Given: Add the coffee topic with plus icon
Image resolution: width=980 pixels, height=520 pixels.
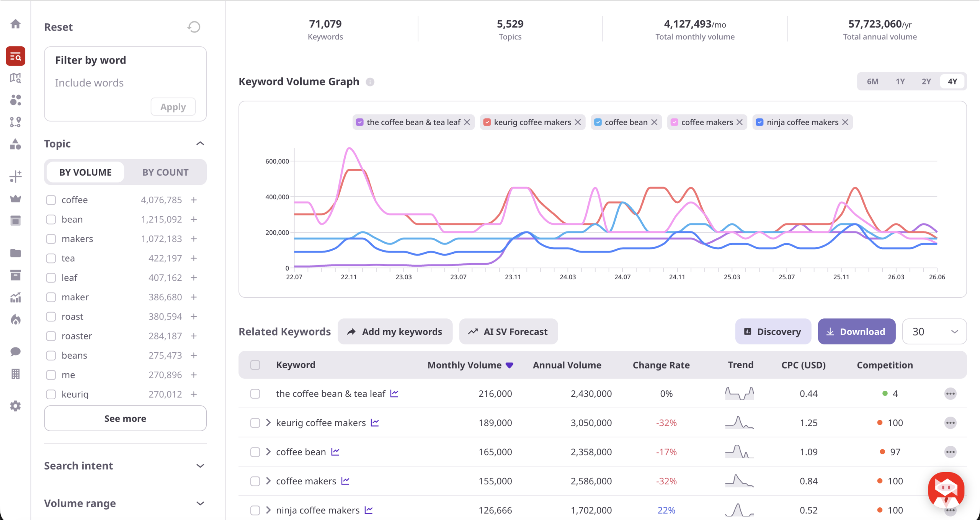Looking at the screenshot, I should (x=194, y=200).
